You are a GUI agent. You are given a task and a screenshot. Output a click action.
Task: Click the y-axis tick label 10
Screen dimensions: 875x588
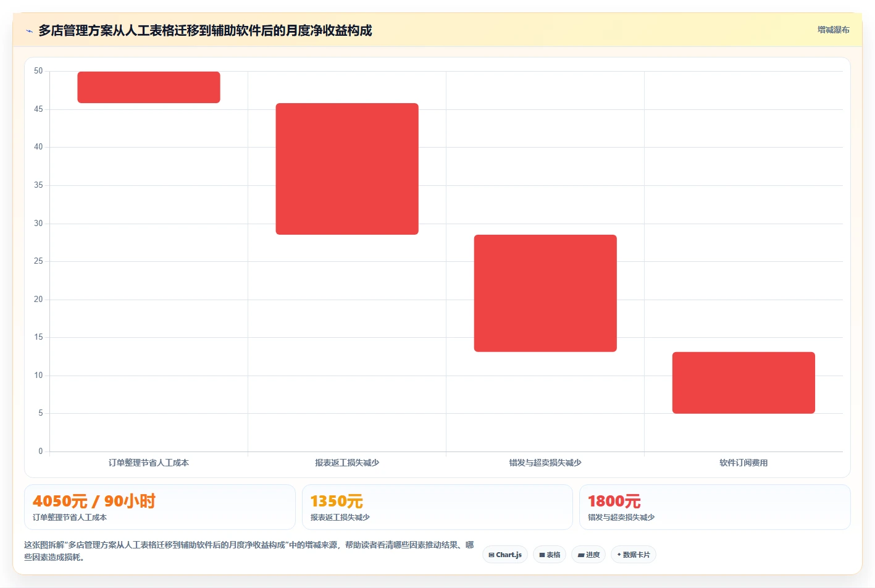pyautogui.click(x=38, y=376)
